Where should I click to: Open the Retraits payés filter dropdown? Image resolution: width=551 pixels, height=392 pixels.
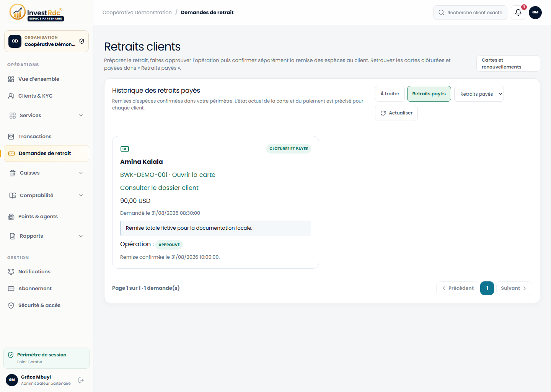click(479, 94)
